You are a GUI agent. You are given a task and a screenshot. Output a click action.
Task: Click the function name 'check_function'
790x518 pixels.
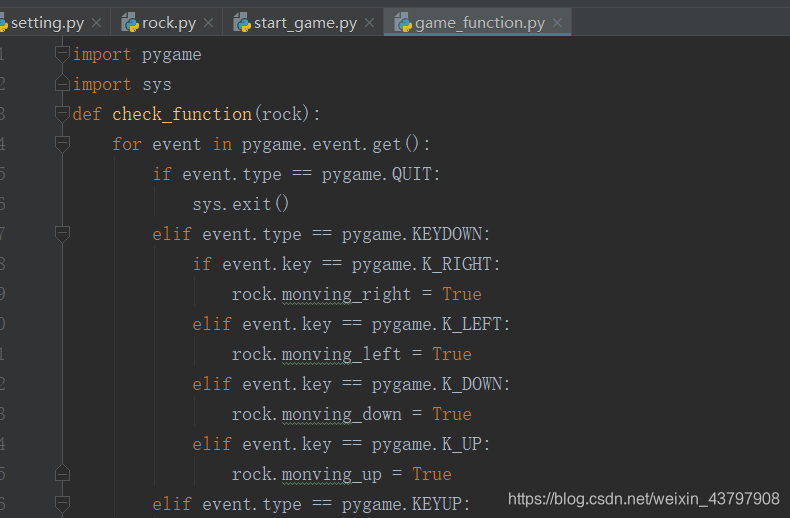pos(182,114)
